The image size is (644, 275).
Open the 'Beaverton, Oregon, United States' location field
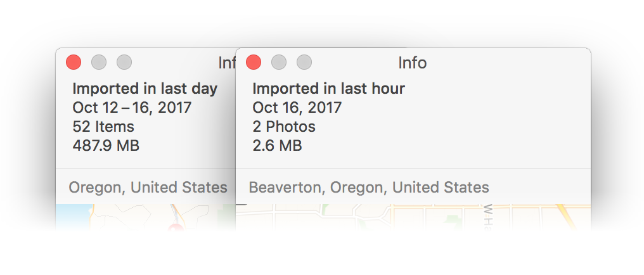click(x=369, y=188)
